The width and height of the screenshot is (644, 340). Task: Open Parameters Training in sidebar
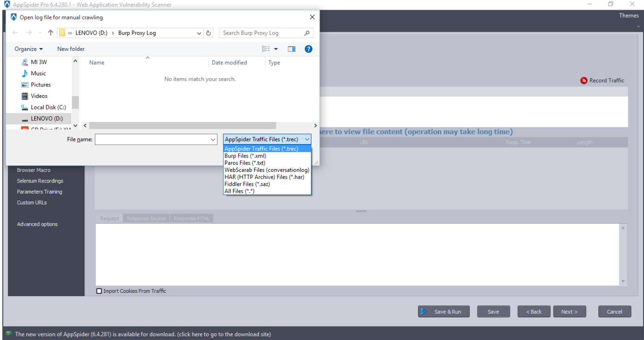tap(40, 192)
